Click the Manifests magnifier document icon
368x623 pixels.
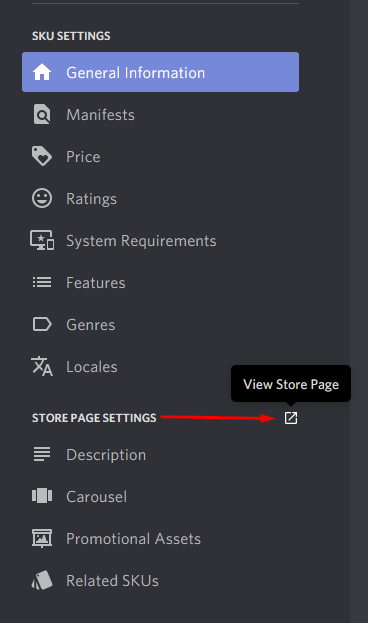[x=42, y=114]
